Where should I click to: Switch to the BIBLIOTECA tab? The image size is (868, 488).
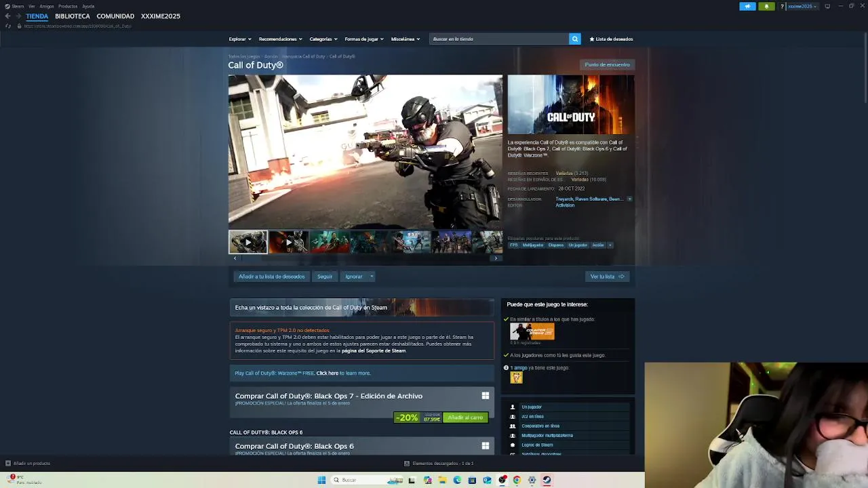[73, 16]
